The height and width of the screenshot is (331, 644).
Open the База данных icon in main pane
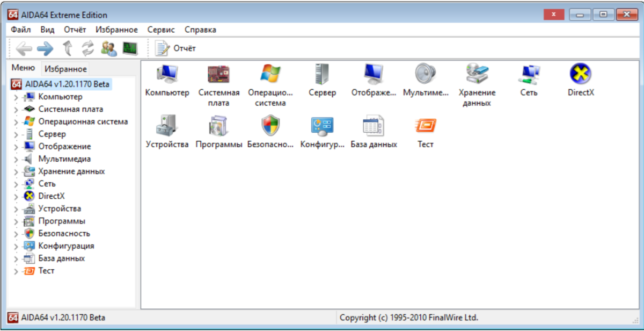374,125
